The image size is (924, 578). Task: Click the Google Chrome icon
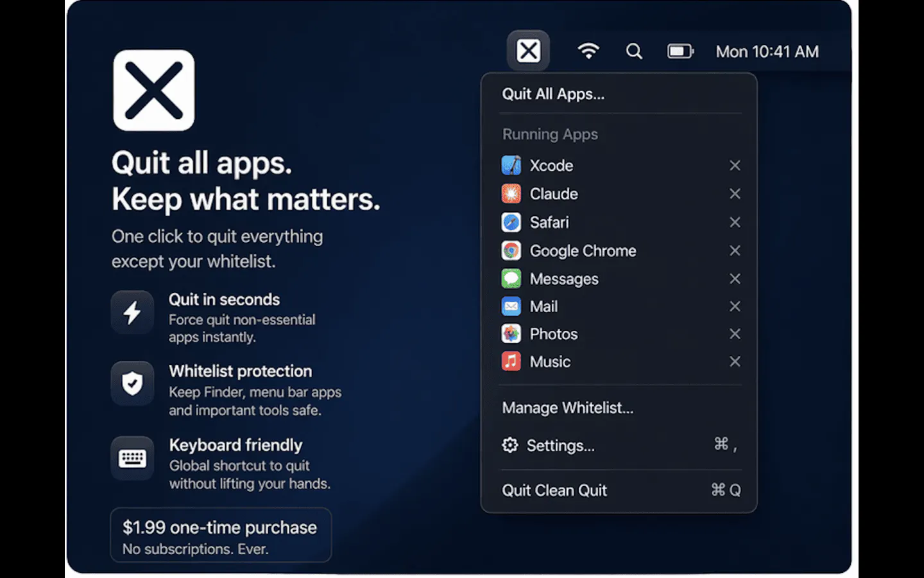[x=511, y=250]
